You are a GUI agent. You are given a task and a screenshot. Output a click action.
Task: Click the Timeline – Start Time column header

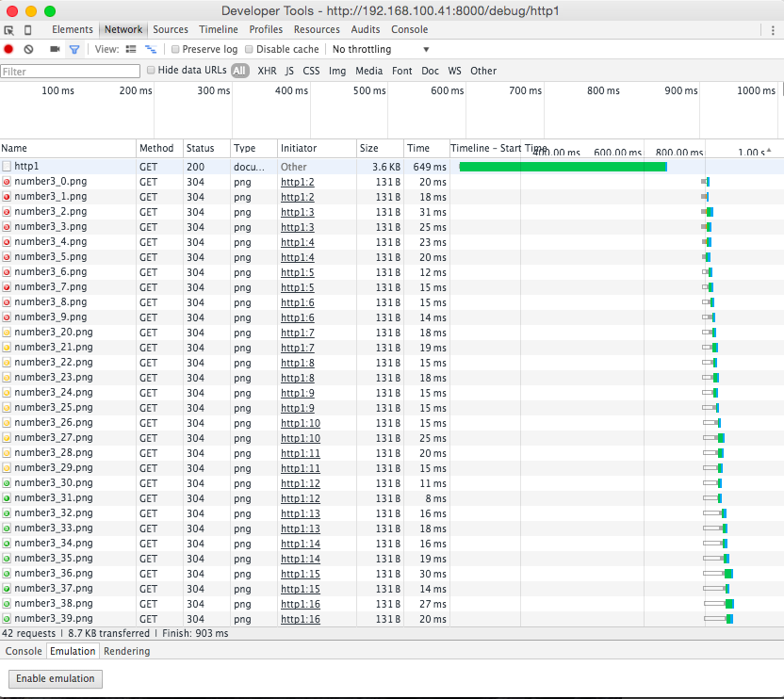616,148
